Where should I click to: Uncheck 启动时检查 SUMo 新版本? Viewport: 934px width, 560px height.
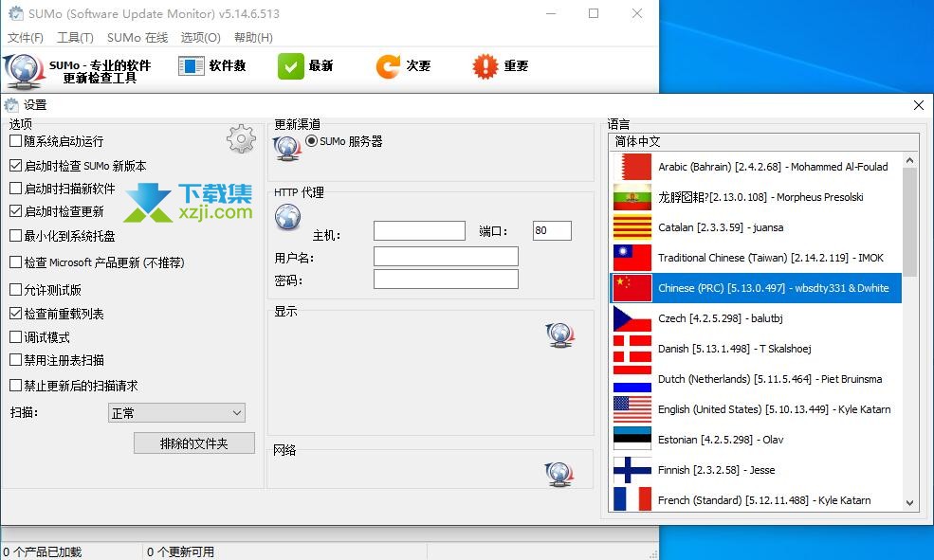15,166
